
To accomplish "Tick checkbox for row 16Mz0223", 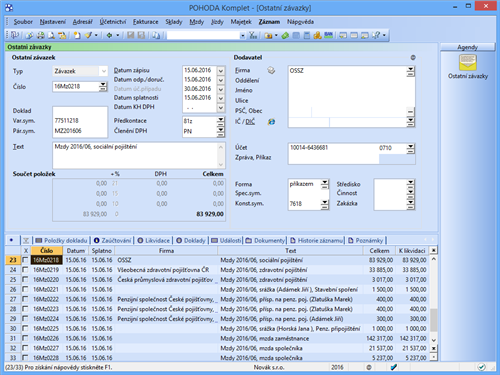I will coord(25,309).
